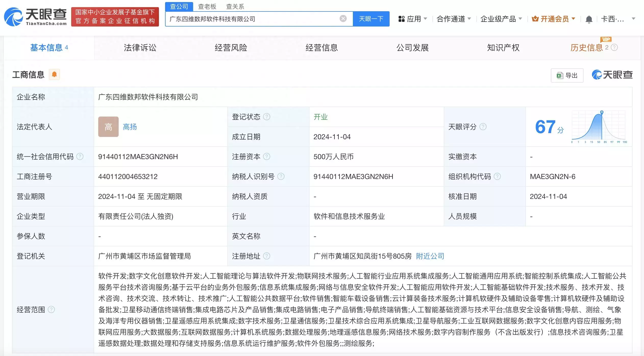This screenshot has width=644, height=356.
Task: Click 天眼查 logo at top left
Action: point(36,17)
